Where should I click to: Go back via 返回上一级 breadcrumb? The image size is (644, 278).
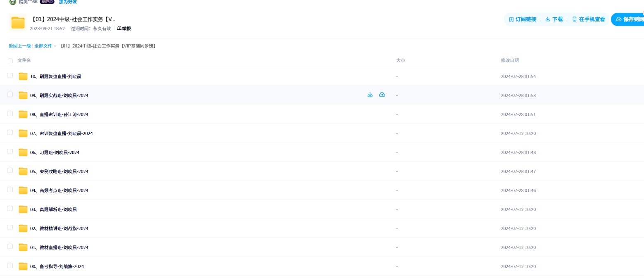click(20, 46)
